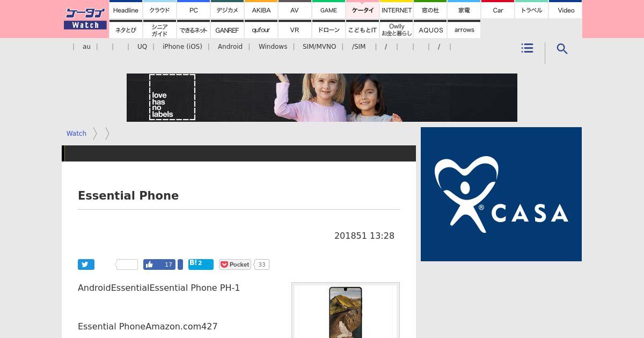The height and width of the screenshot is (338, 644).
Task: Open the ネタとぴ tab
Action: [126, 30]
